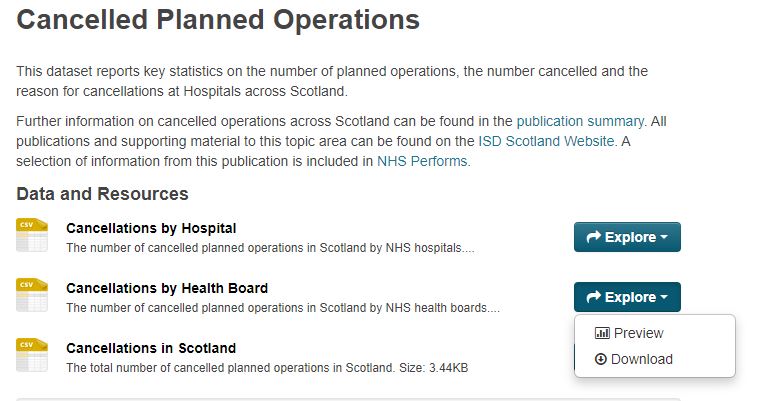Click share arrow icon on Hospital Explore button
772x401 pixels.
click(x=593, y=237)
